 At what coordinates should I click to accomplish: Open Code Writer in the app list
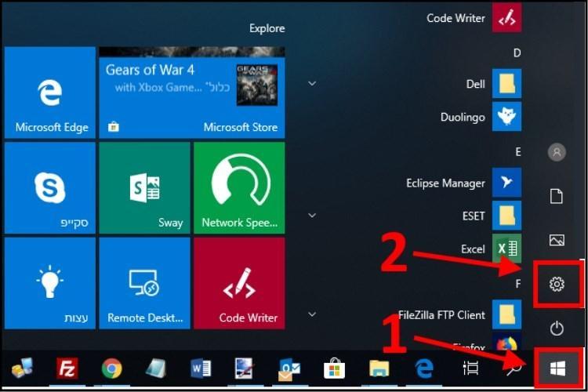[x=474, y=18]
